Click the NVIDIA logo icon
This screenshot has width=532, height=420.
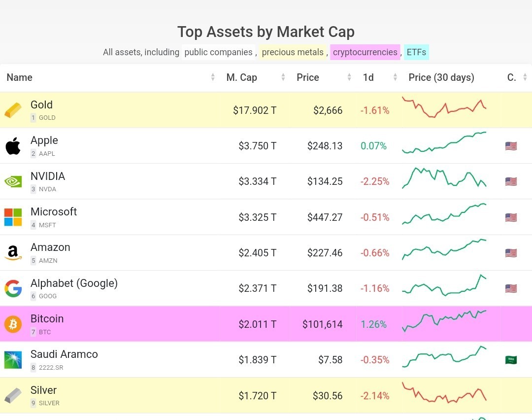click(x=13, y=181)
